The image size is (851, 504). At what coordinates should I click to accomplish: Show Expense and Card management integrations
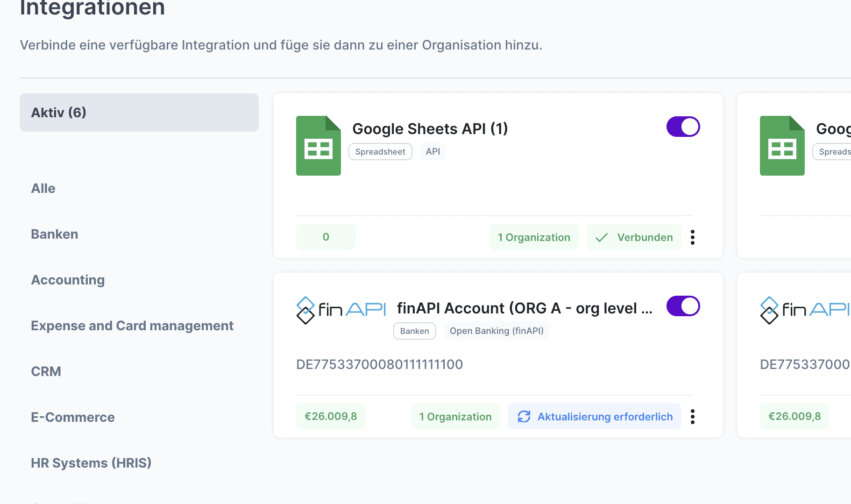pos(132,326)
